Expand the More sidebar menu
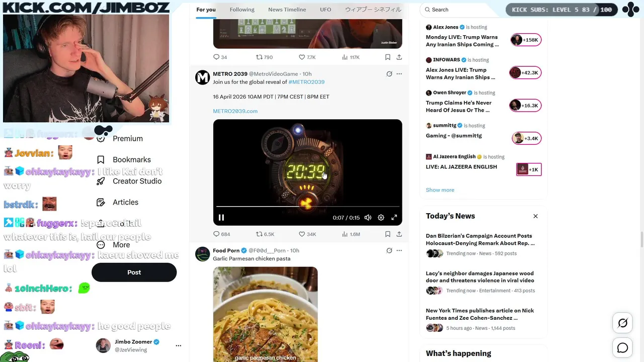This screenshot has width=644, height=362. click(114, 245)
